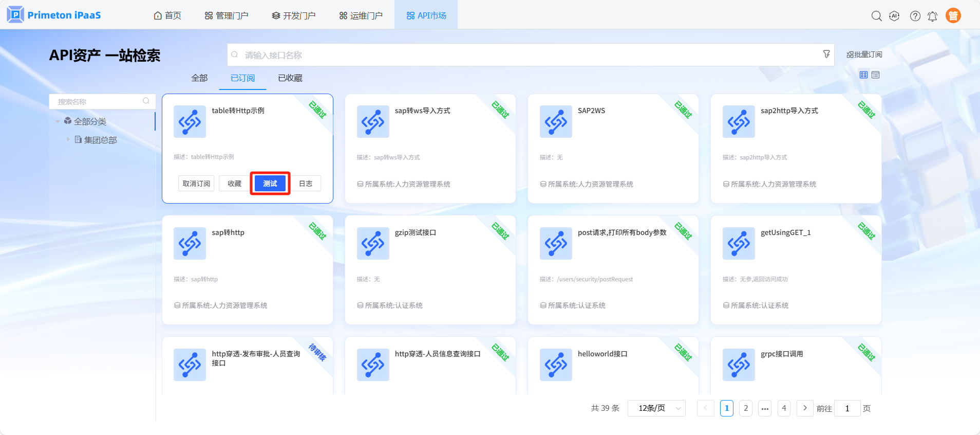Click the SAP2WS API icon
Viewport: 980px width, 435px height.
pyautogui.click(x=556, y=121)
